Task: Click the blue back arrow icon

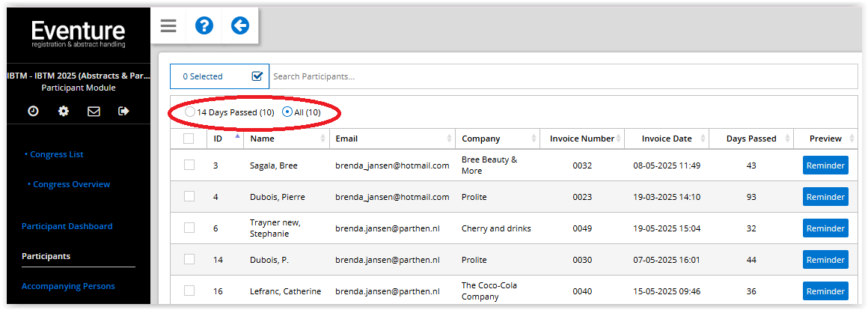Action: [240, 25]
